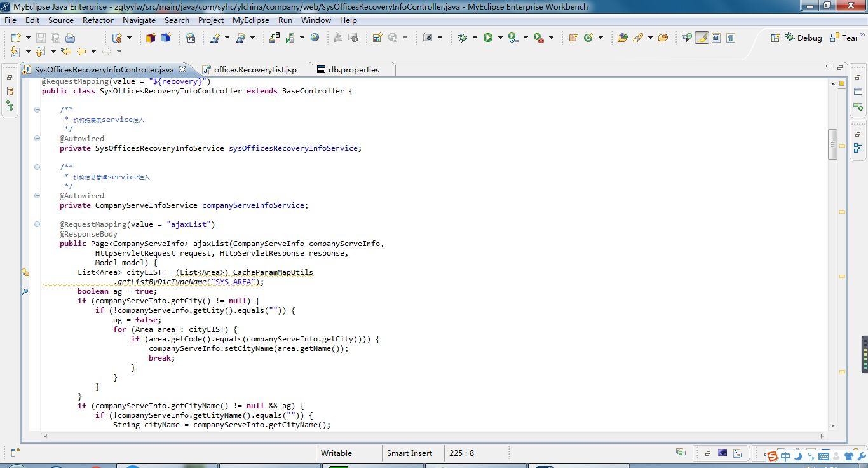The width and height of the screenshot is (868, 468).
Task: Click the New Java Package icon
Action: pyautogui.click(x=573, y=38)
